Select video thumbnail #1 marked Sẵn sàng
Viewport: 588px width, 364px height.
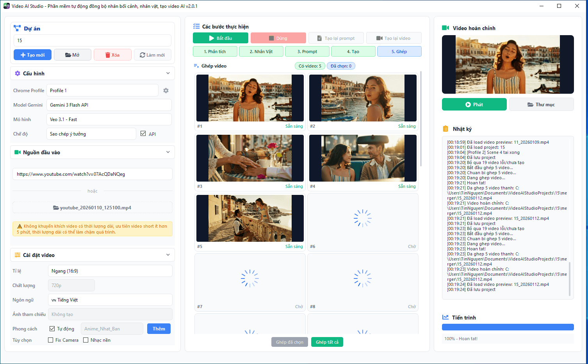249,98
